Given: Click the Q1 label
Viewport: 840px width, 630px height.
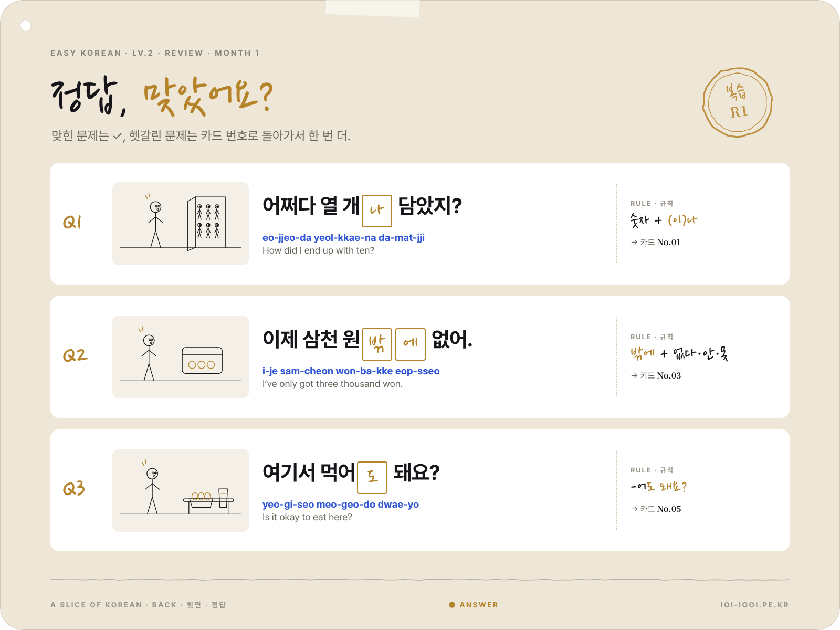Looking at the screenshot, I should [x=72, y=222].
